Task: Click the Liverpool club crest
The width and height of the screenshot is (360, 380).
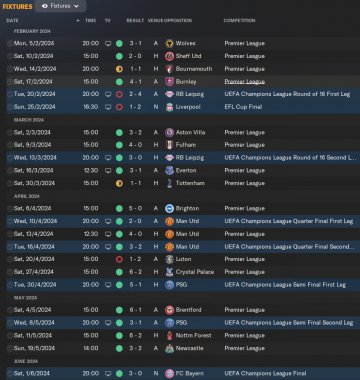Action: click(169, 107)
